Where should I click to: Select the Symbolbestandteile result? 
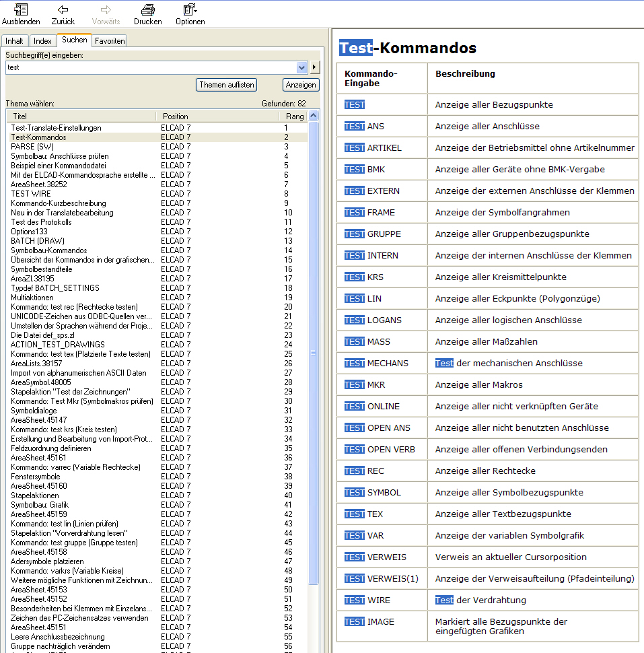[42, 269]
